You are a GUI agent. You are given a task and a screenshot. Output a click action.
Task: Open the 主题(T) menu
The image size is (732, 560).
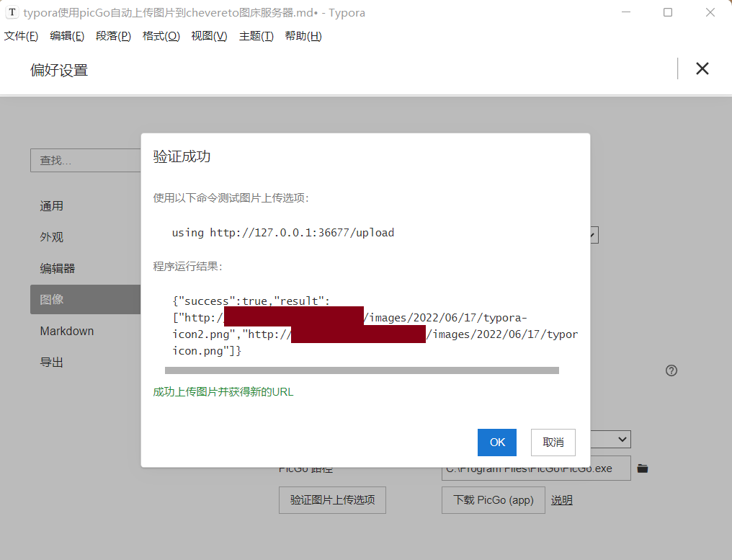pos(256,36)
